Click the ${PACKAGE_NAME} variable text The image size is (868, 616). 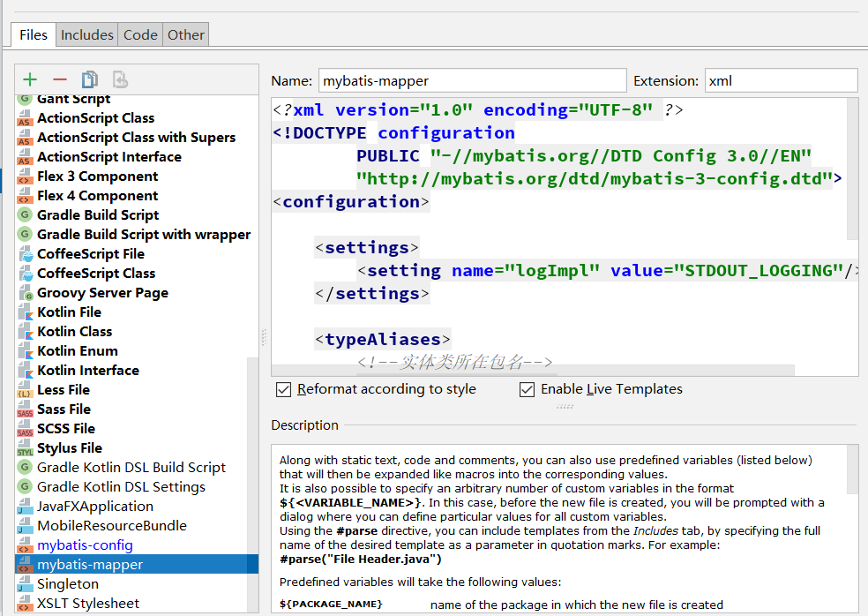tap(331, 605)
